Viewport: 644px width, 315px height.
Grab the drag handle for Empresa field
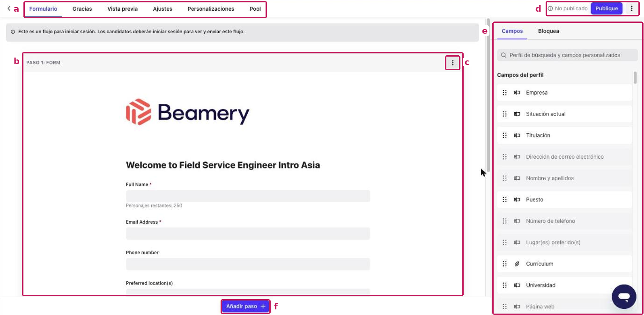point(504,93)
